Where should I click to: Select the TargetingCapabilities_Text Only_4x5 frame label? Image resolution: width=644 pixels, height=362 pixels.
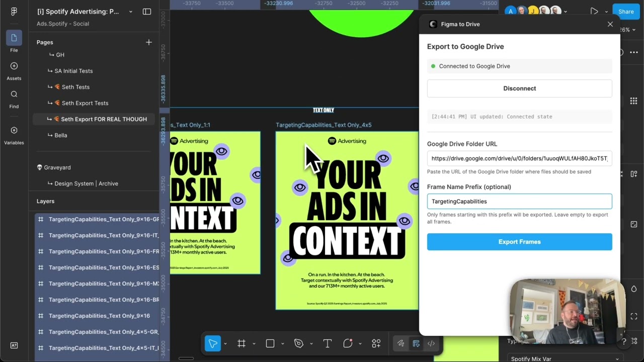pyautogui.click(x=324, y=125)
